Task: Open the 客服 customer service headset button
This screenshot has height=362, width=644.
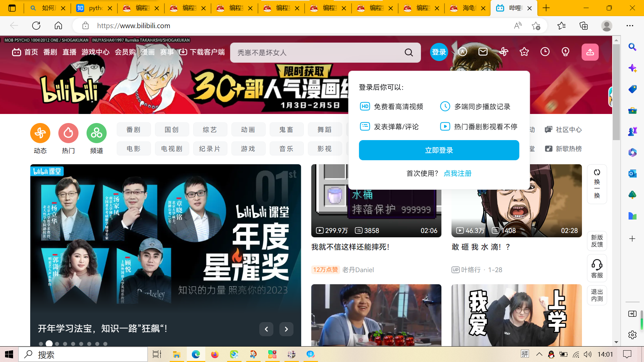Action: [597, 269]
